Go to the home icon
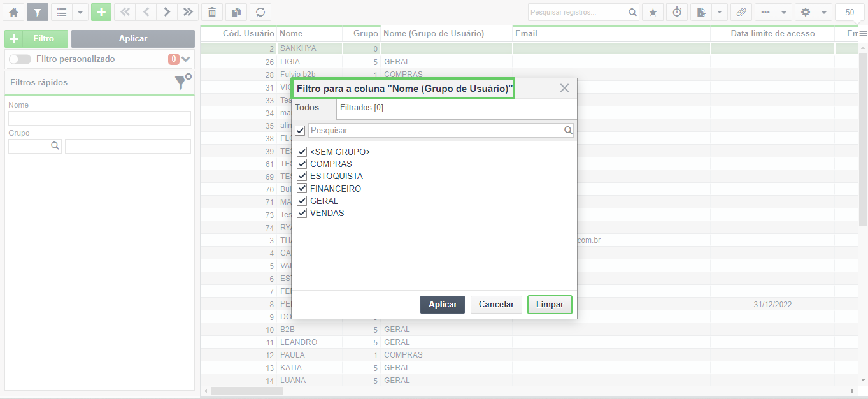The height and width of the screenshot is (399, 868). (13, 12)
